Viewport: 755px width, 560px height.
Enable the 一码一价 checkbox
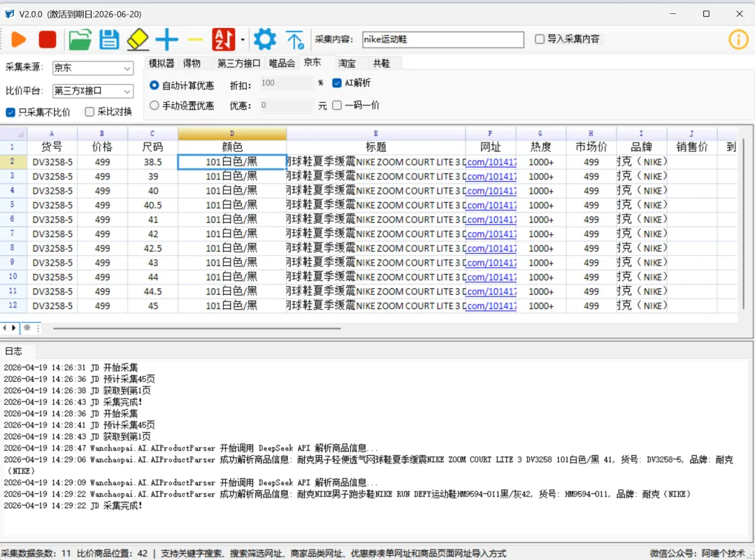pos(337,105)
